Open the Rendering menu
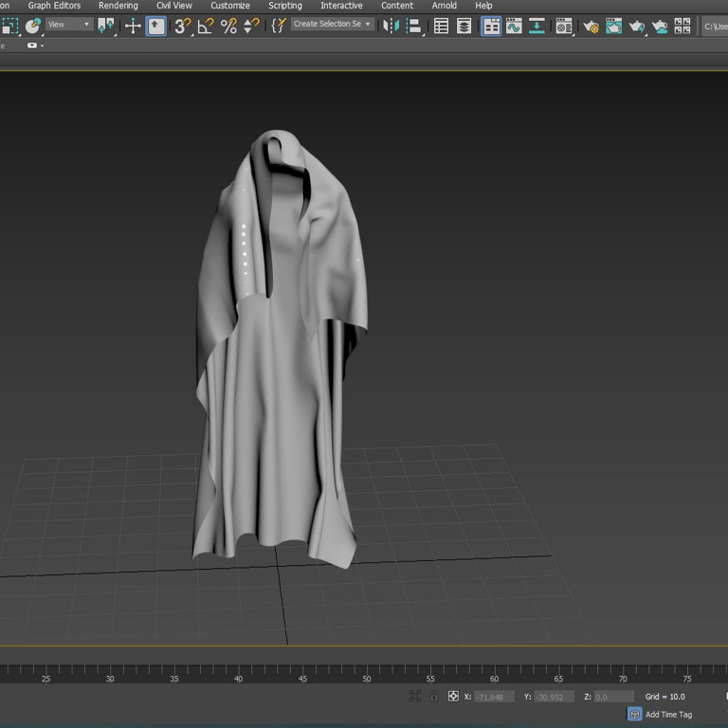This screenshot has width=728, height=728. point(118,6)
